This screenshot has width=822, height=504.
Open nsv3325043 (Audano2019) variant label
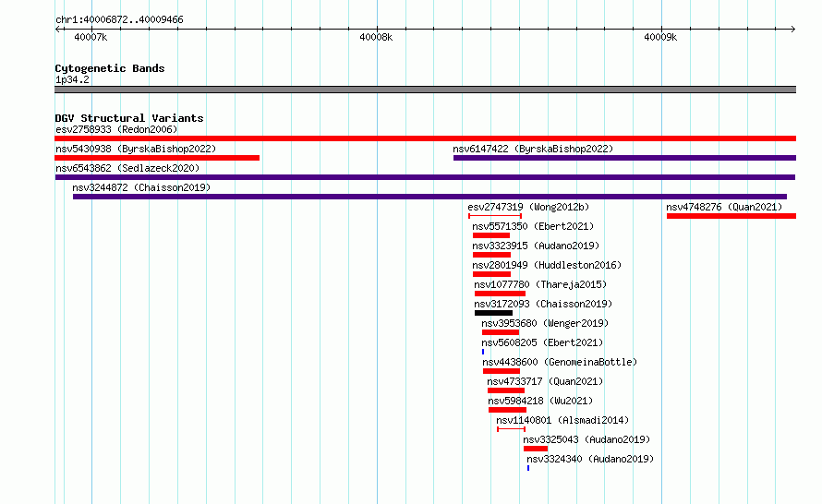(x=586, y=439)
